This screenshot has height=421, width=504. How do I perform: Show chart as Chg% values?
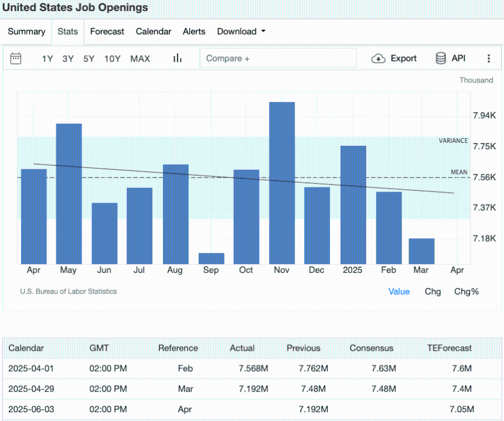coord(466,292)
